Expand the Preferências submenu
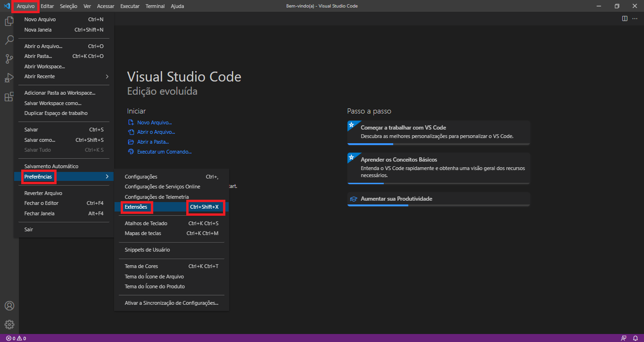This screenshot has height=342, width=644. tap(64, 177)
